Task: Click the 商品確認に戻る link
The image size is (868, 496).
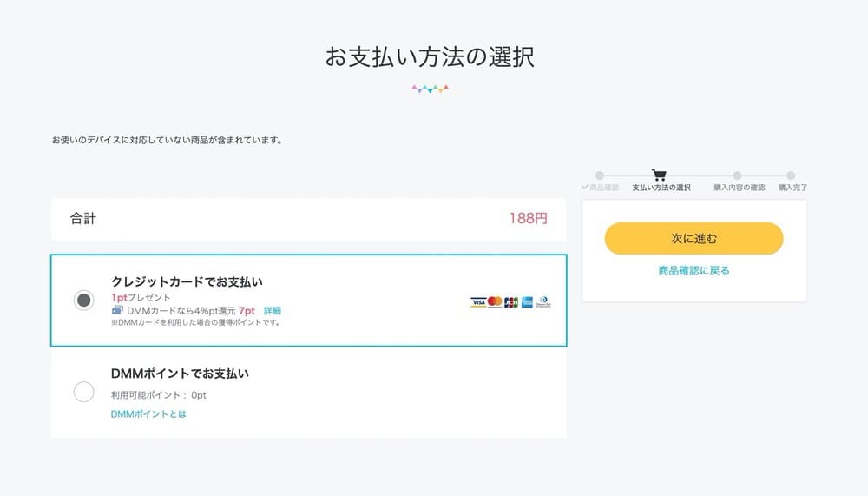Action: tap(694, 271)
